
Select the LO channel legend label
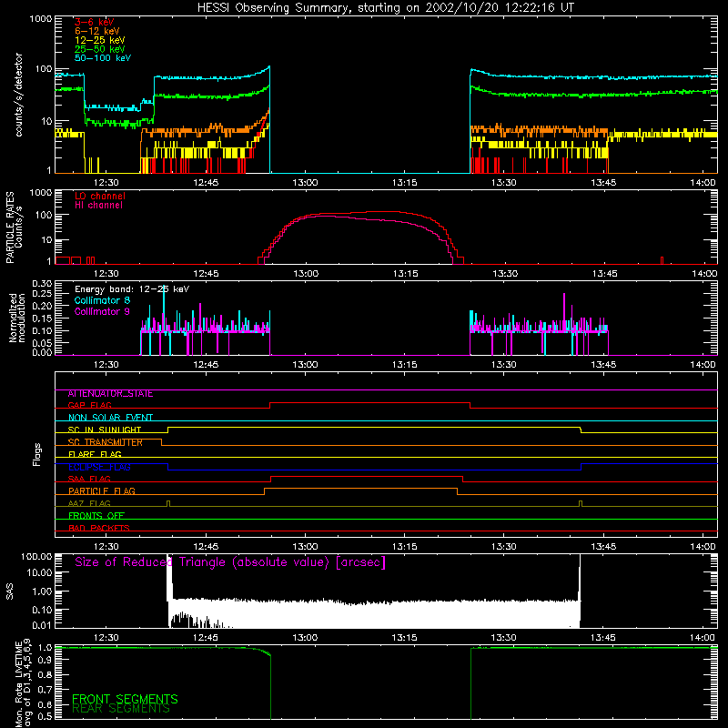[100, 196]
